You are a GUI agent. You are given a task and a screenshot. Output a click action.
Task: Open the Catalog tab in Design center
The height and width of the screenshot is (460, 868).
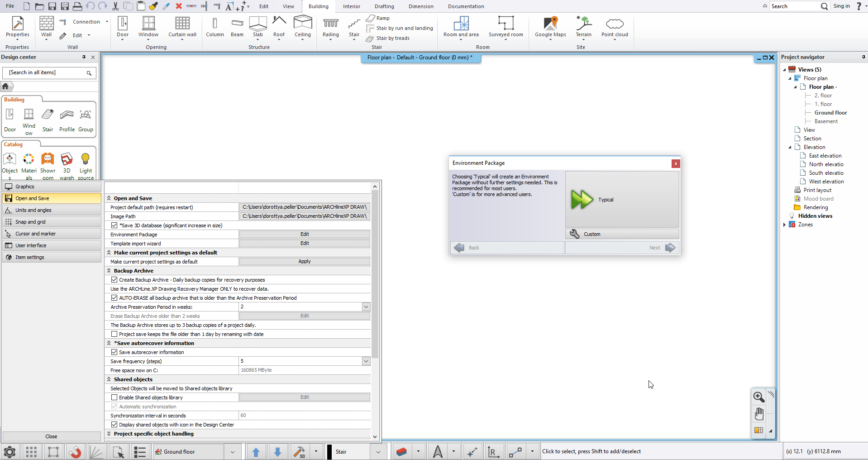click(14, 144)
